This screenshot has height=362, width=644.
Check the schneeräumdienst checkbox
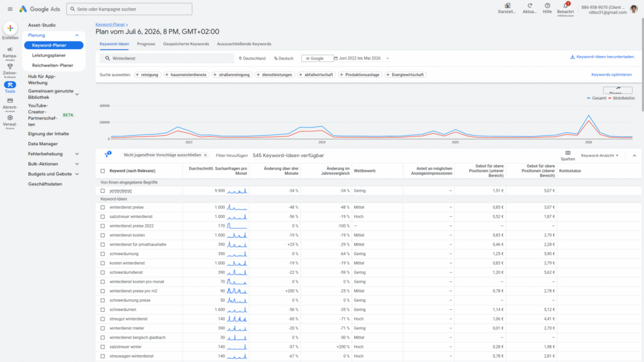[103, 273]
